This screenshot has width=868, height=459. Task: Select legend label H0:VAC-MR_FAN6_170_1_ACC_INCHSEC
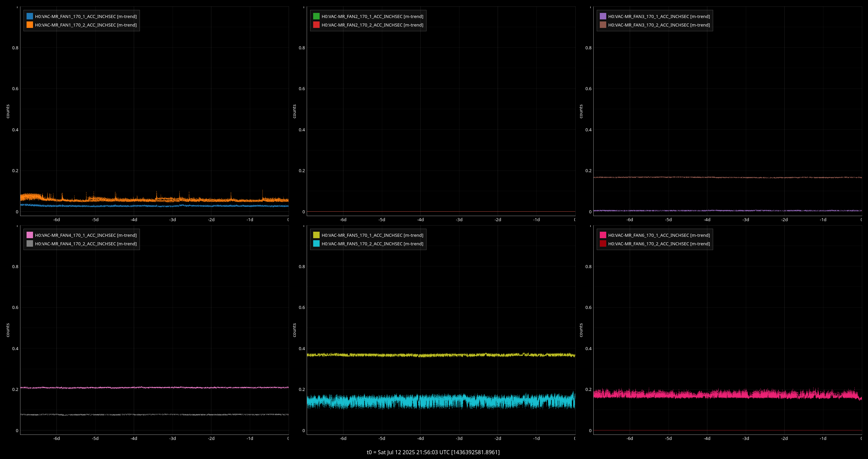(659, 235)
